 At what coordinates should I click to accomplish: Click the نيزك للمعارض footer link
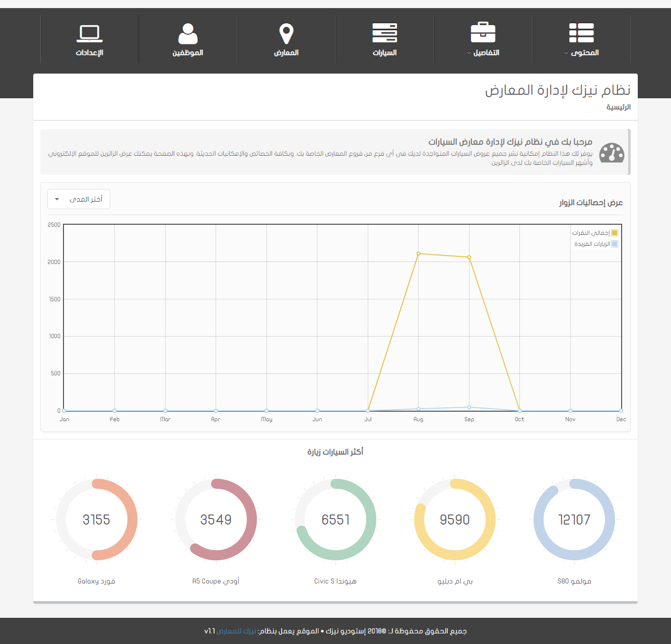click(x=236, y=631)
